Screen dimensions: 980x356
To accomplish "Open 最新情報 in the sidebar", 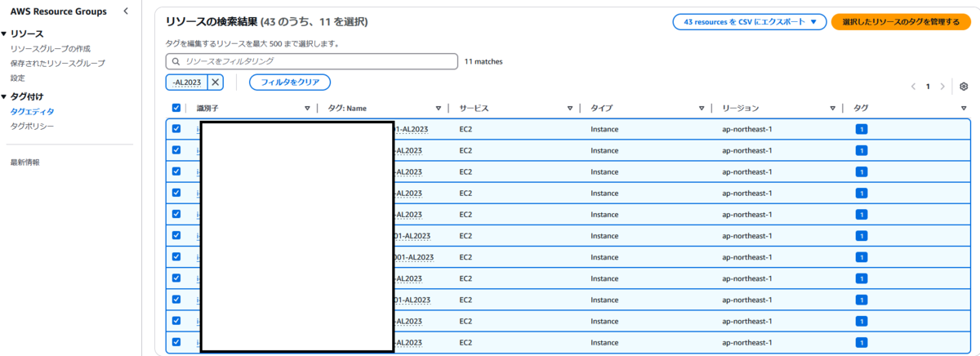I will [24, 162].
